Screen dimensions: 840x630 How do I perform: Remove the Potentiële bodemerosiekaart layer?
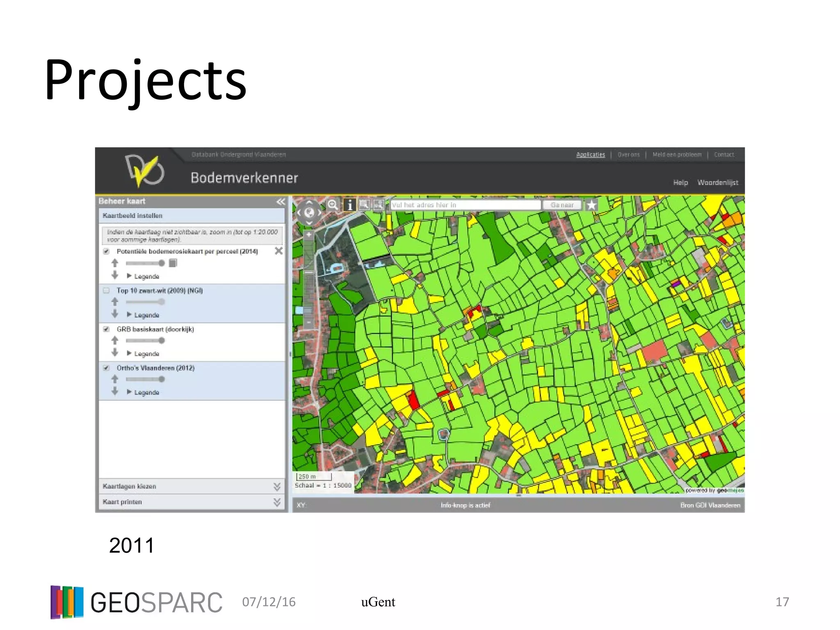pos(278,251)
